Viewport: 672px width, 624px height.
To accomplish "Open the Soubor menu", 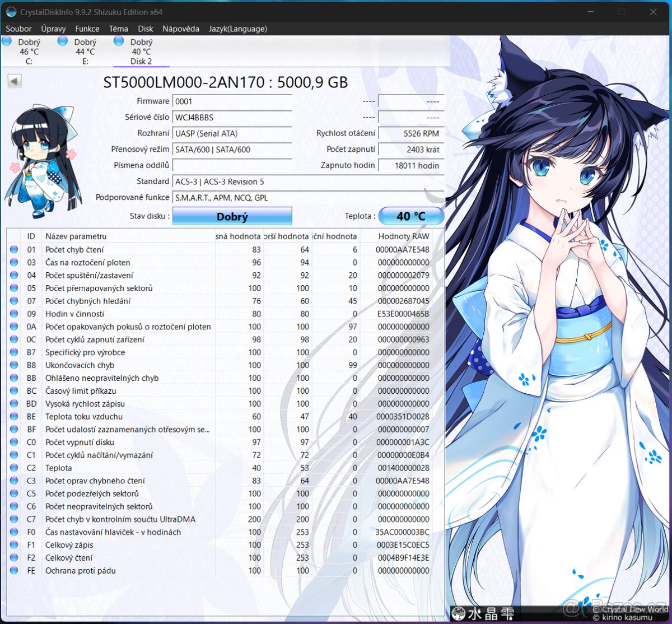I will [x=18, y=29].
